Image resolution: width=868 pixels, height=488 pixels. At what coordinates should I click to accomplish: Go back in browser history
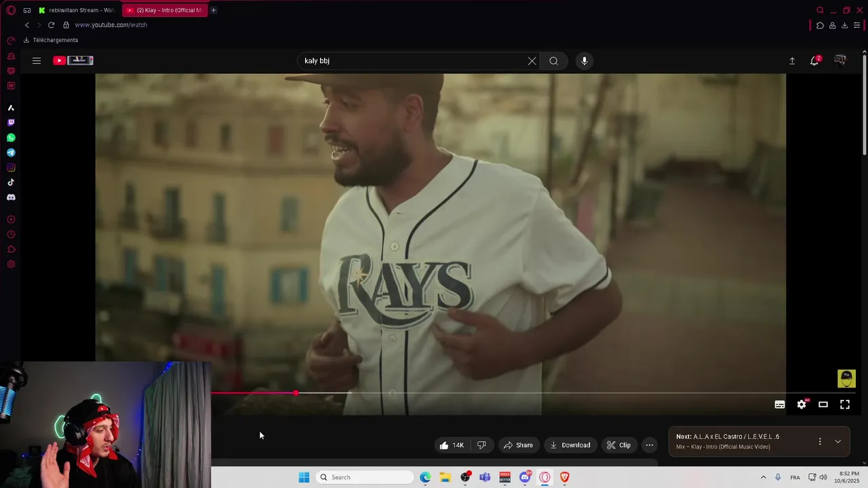(x=27, y=25)
